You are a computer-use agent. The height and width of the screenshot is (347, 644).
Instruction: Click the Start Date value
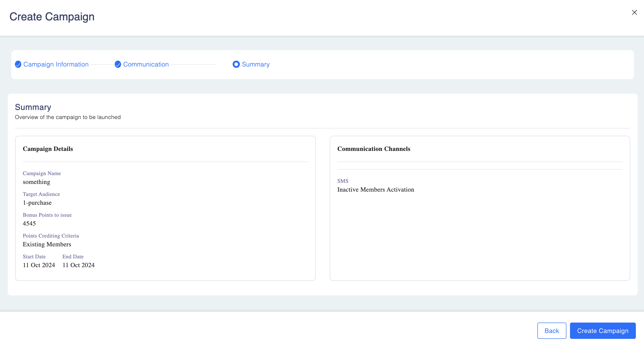(x=39, y=265)
